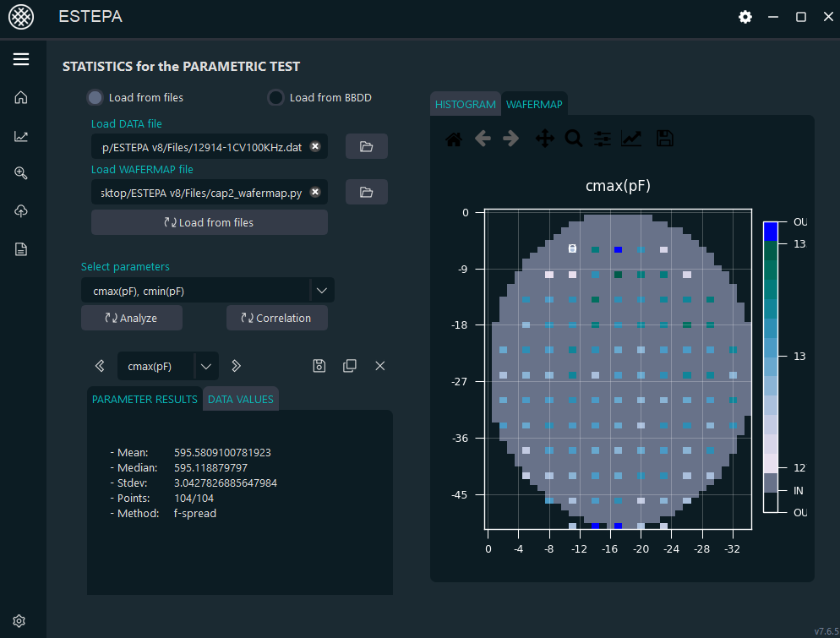840x638 pixels.
Task: Select the Load from BBDD radio button
Action: 275,97
